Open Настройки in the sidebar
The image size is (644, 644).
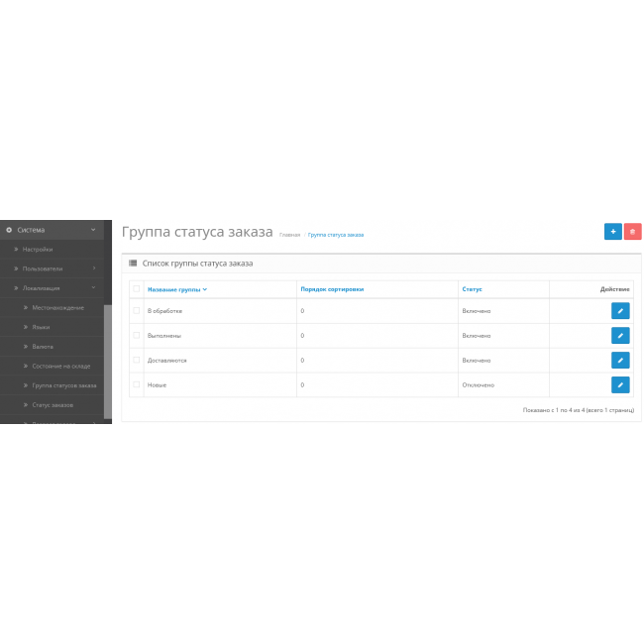[38, 250]
